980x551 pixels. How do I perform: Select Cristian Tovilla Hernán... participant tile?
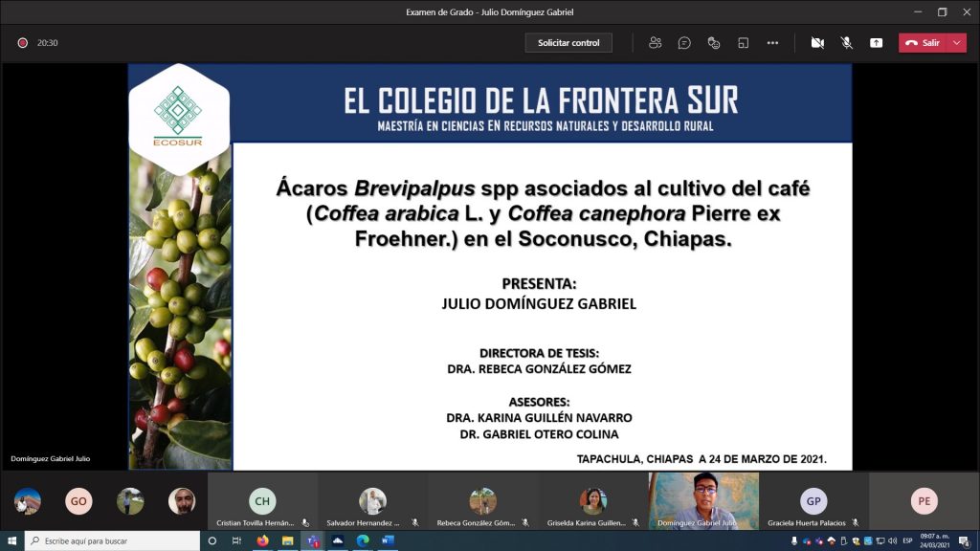[262, 501]
